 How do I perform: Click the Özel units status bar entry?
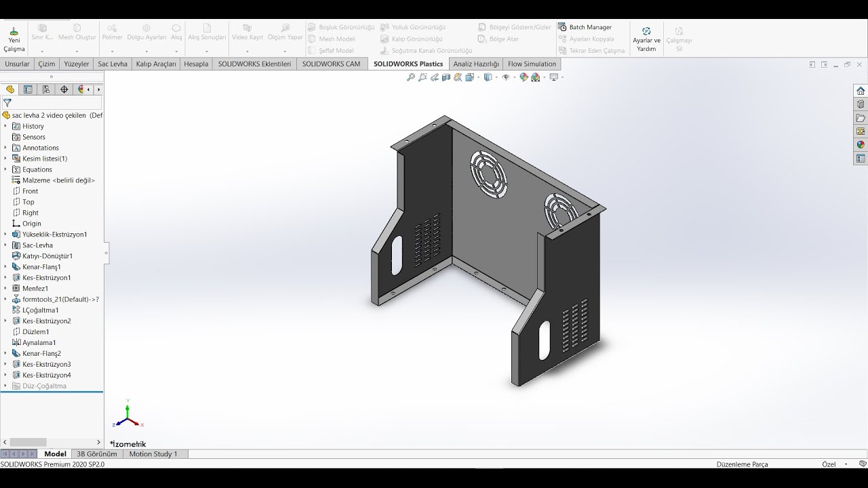829,464
